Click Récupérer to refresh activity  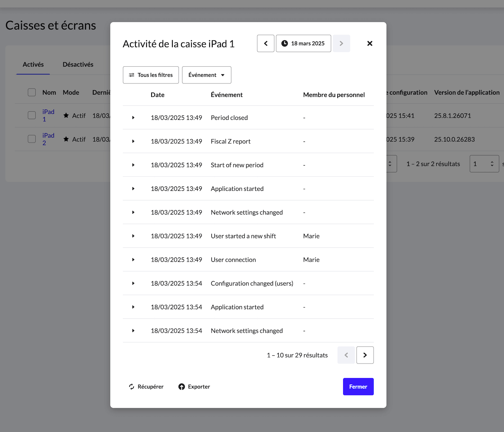point(146,387)
